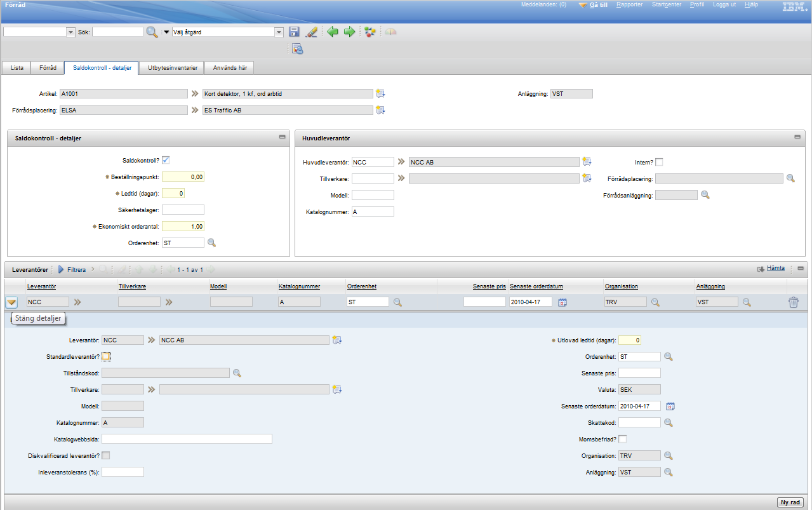Open Förrådsanläggning lookup magnifier
The image size is (812, 510).
[705, 195]
